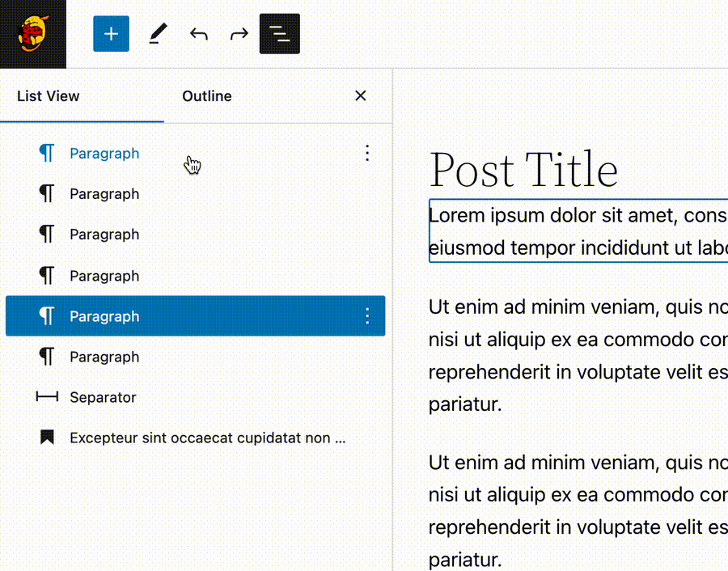Image resolution: width=728 pixels, height=571 pixels.
Task: Switch to the Outline tab
Action: [206, 95]
